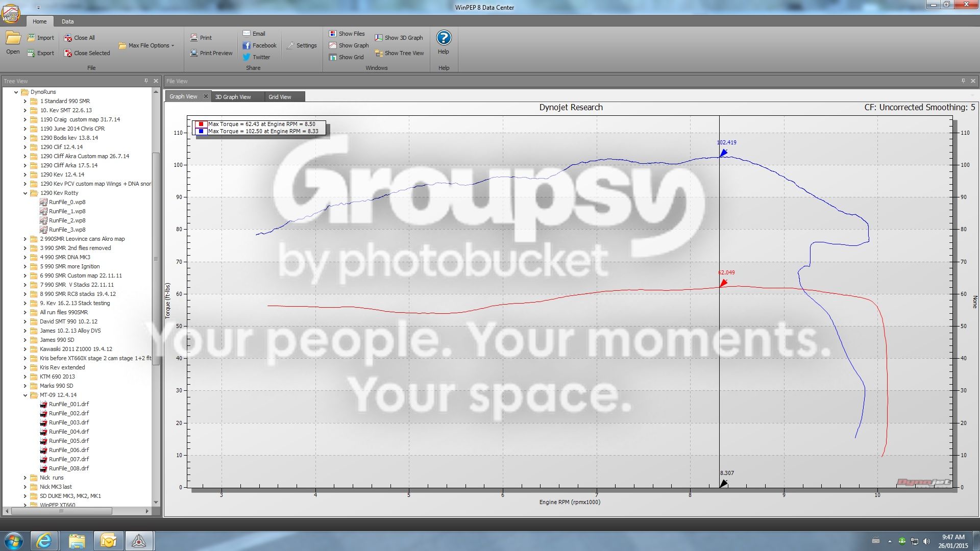
Task: Expand the KTM 690 2013 folder
Action: [25, 377]
